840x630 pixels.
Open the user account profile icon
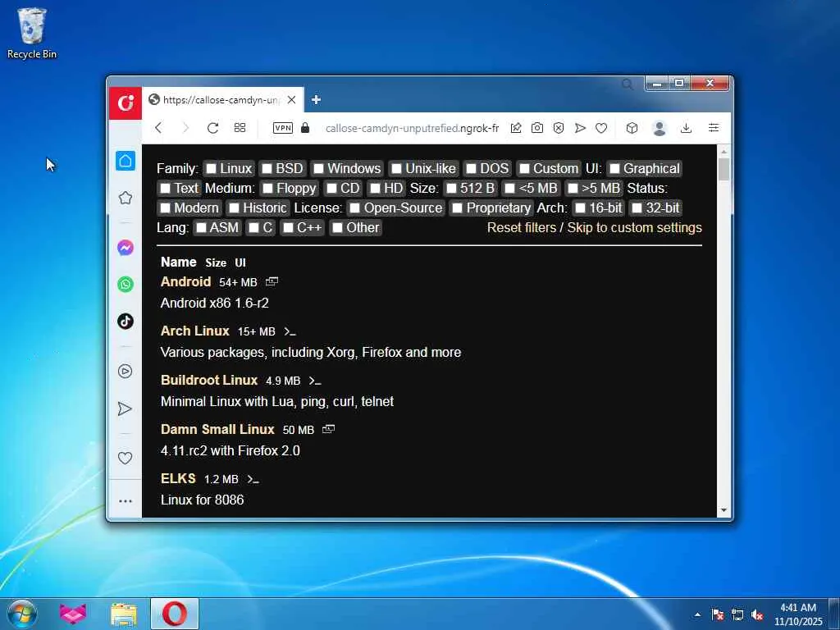click(x=660, y=128)
